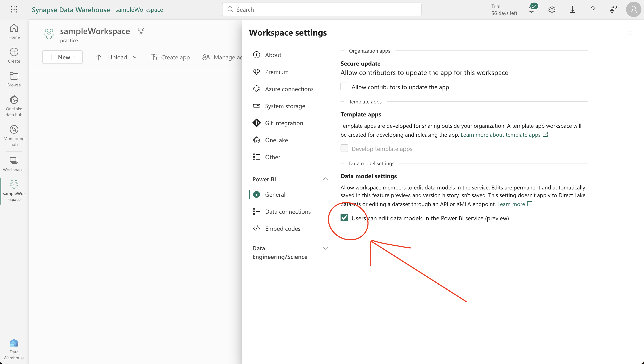Image resolution: width=644 pixels, height=364 pixels.
Task: Open Learn more about template apps link
Action: pos(500,135)
